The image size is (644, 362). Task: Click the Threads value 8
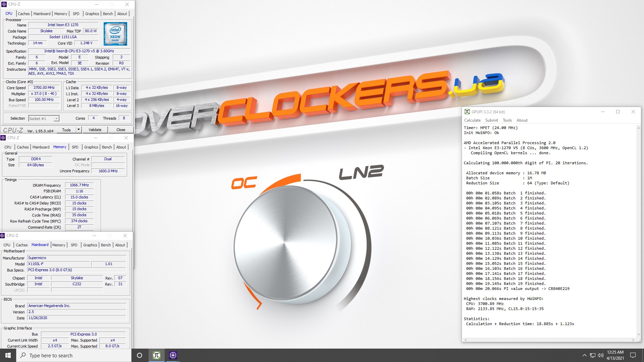pos(124,118)
